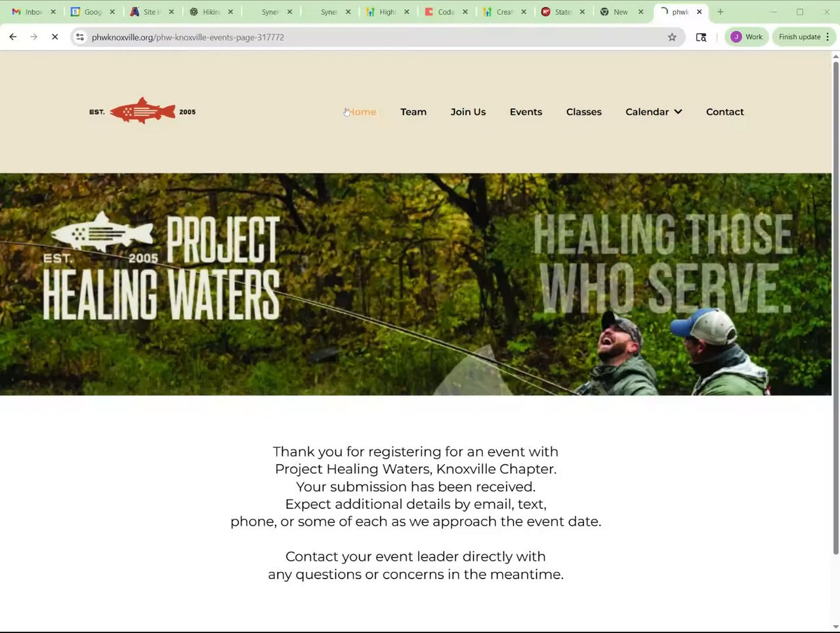Open a new tab with plus icon
Screen dimensions: 840x633
[x=720, y=12]
